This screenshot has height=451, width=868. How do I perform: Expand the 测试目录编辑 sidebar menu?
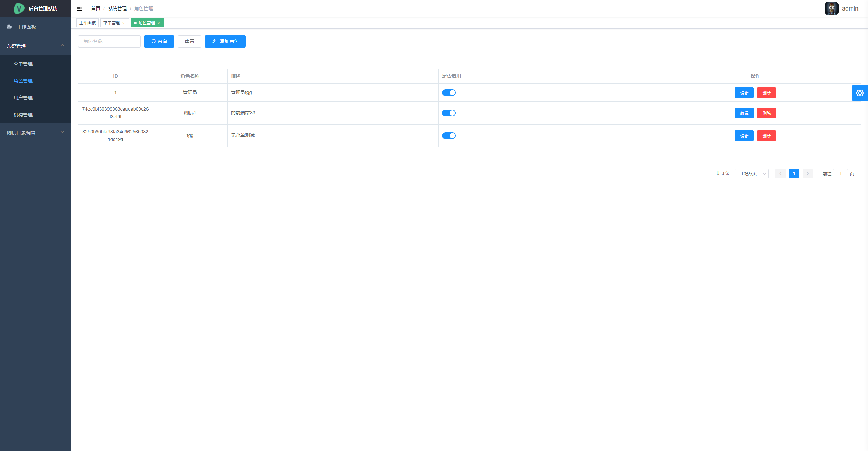[36, 132]
